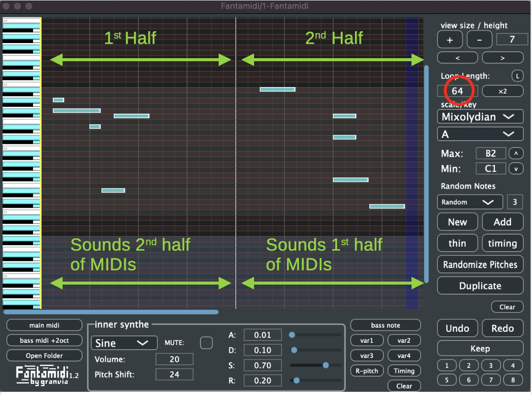Open the Random notes mode dropdown

[470, 202]
